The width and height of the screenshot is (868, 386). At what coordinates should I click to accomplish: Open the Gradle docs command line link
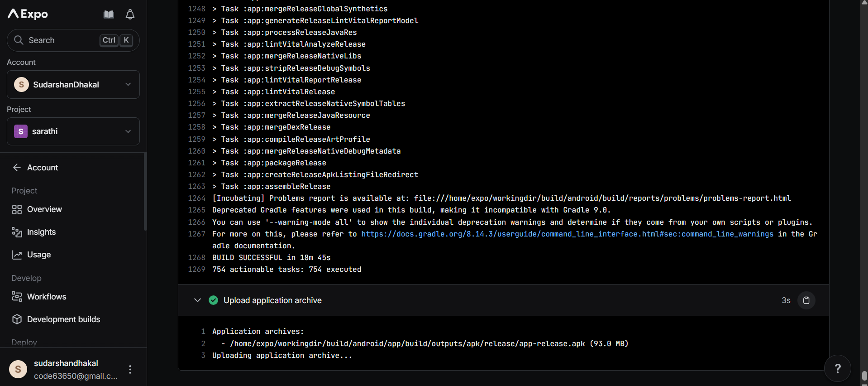click(567, 234)
